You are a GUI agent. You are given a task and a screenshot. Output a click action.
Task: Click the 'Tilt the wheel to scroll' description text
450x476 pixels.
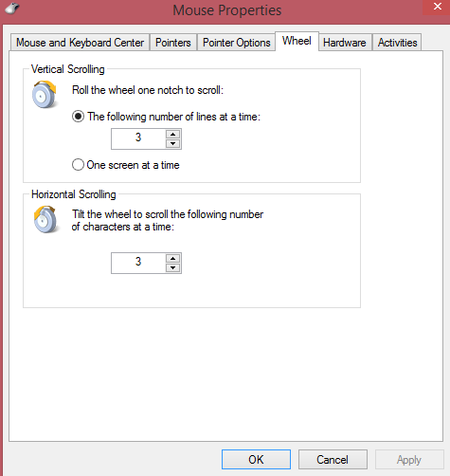point(168,220)
